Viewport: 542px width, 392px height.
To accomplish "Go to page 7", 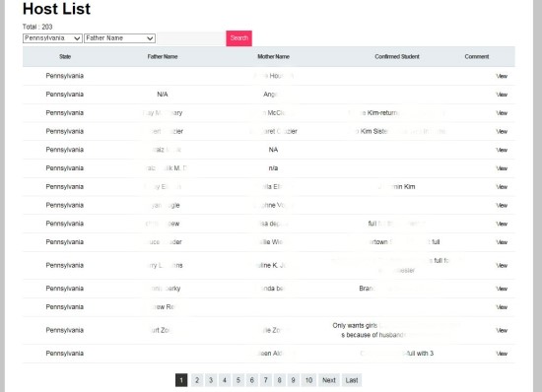I will coord(265,380).
